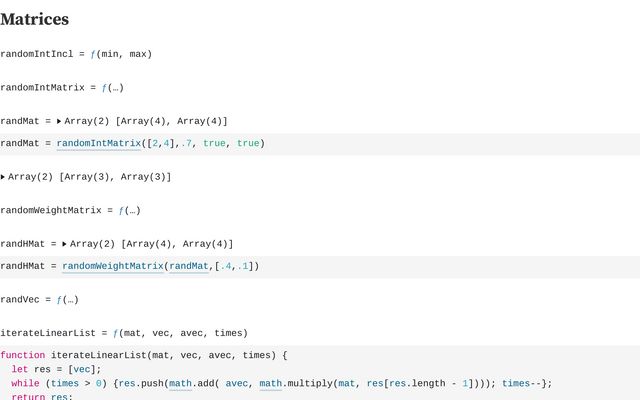The image size is (640, 400).
Task: Click the [.4,.1] array in randHMat code
Action: coord(235,266)
